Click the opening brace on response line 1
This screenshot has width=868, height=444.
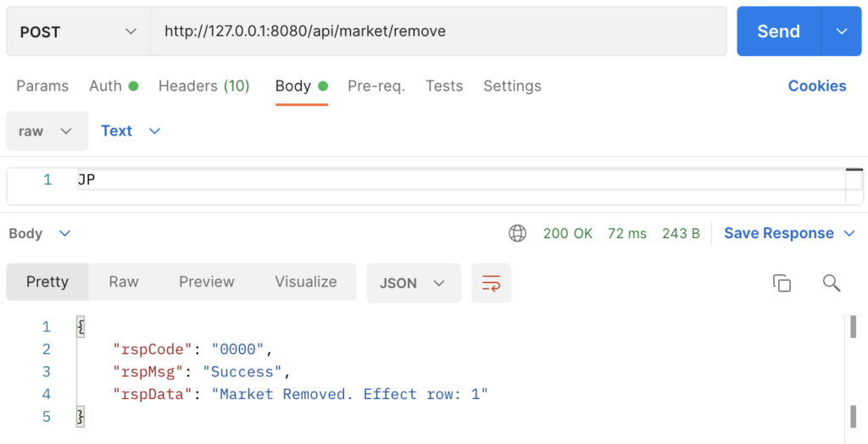81,326
